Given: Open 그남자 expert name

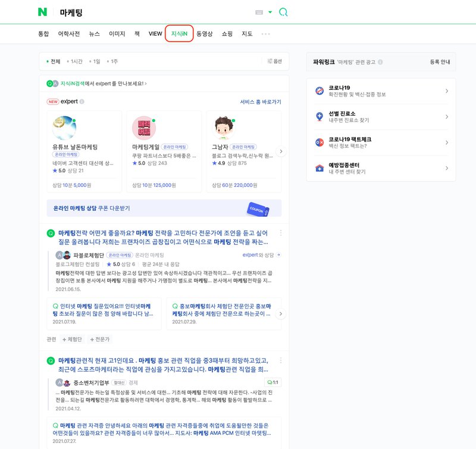Looking at the screenshot, I should tap(220, 147).
